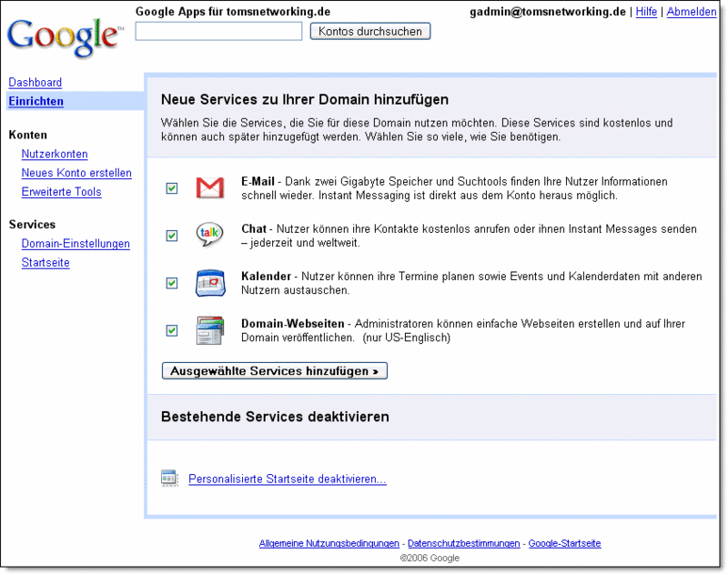The image size is (728, 575).
Task: Open Google-Startseite footer link
Action: (x=564, y=543)
